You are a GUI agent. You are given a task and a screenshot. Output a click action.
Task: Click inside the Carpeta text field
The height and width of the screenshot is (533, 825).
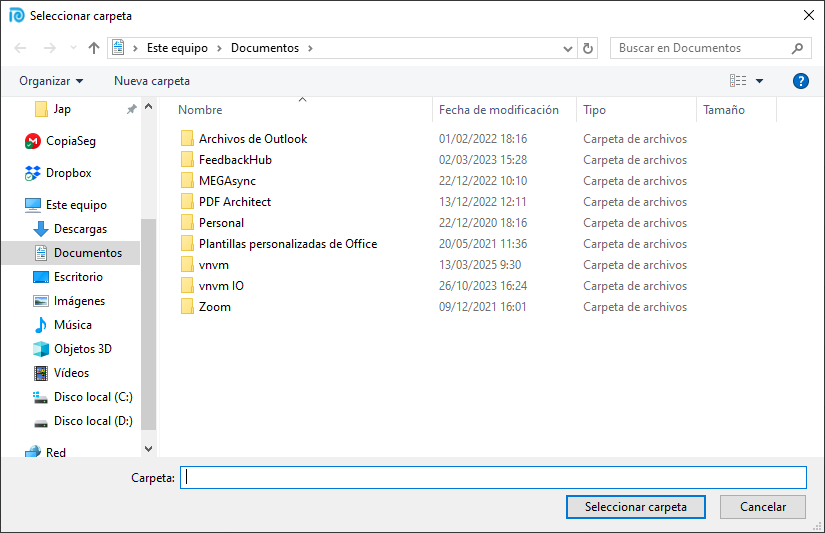pos(493,478)
